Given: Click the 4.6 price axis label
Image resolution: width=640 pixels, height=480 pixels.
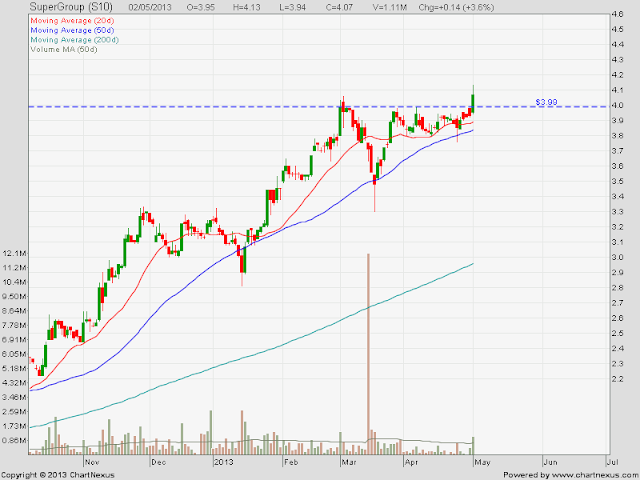Looking at the screenshot, I should coord(617,14).
